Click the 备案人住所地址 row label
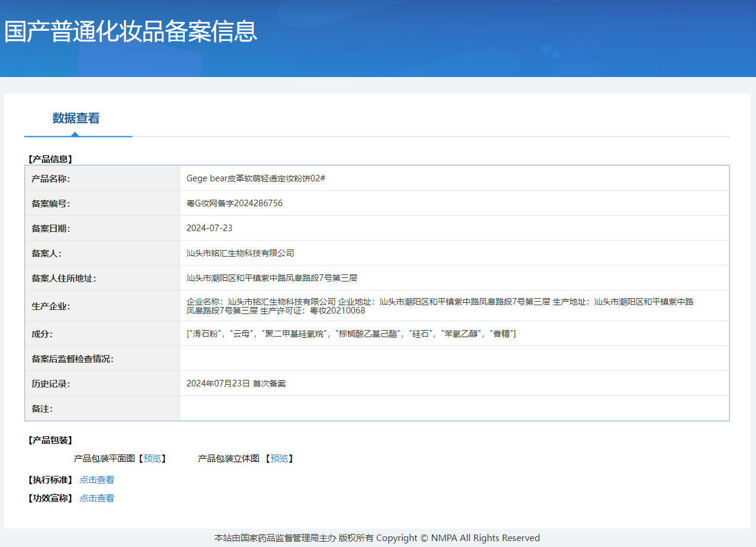This screenshot has width=756, height=547. pos(64,278)
